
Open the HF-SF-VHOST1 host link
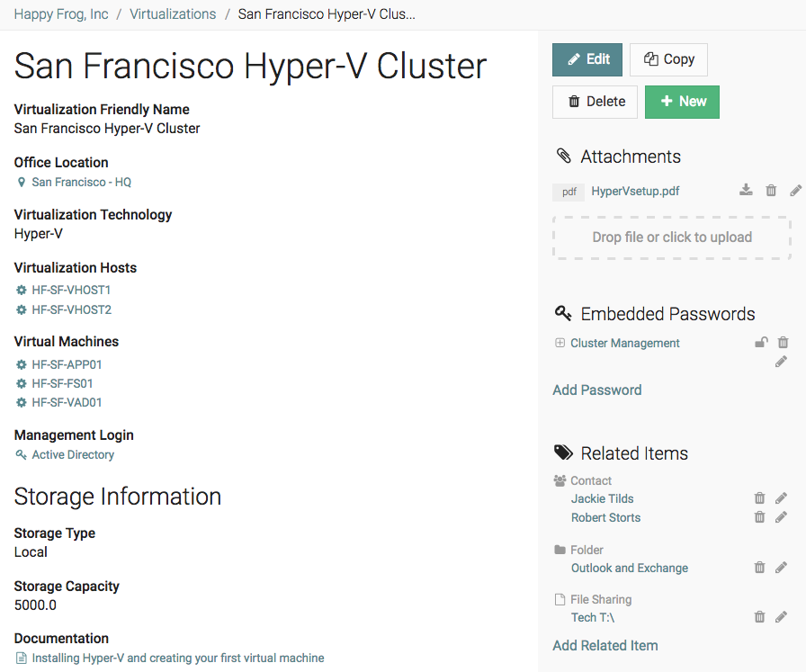pyautogui.click(x=71, y=291)
